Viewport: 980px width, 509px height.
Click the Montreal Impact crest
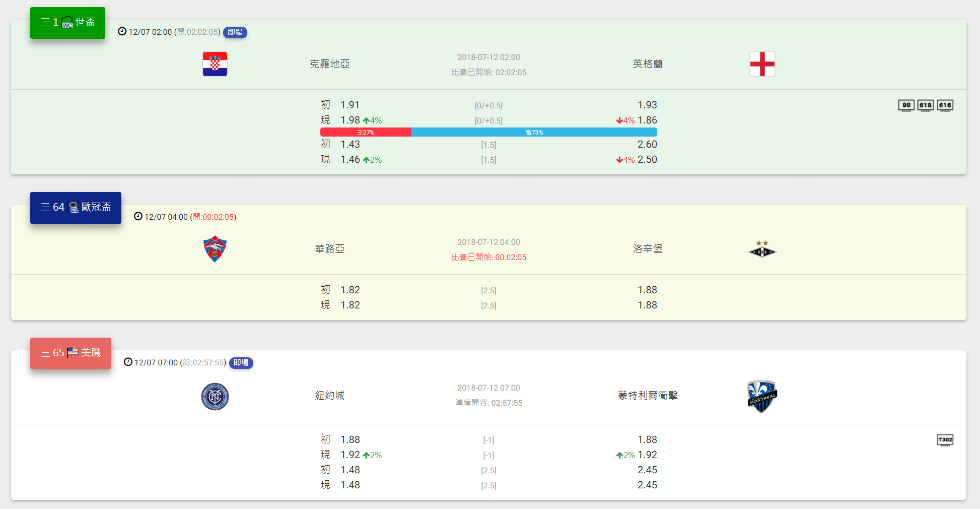762,397
